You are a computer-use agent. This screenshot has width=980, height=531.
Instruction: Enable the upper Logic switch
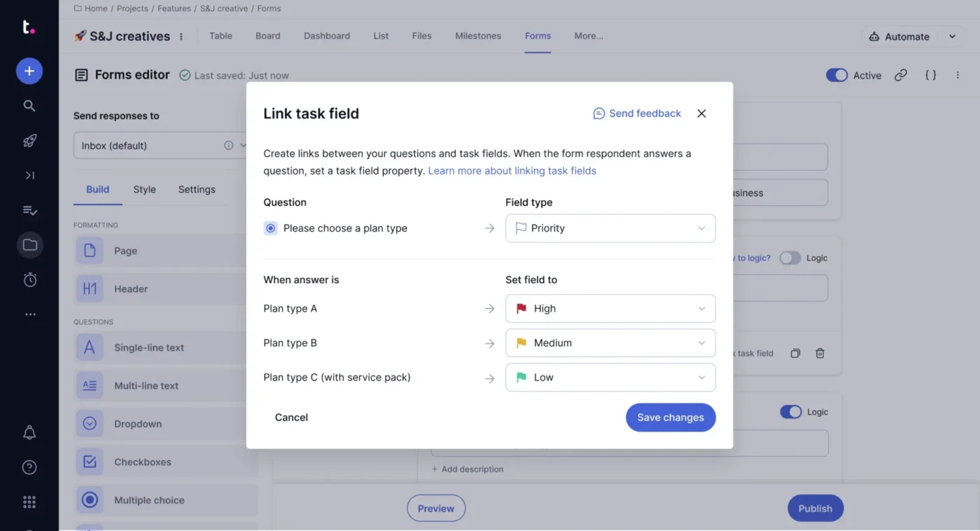[x=790, y=258]
